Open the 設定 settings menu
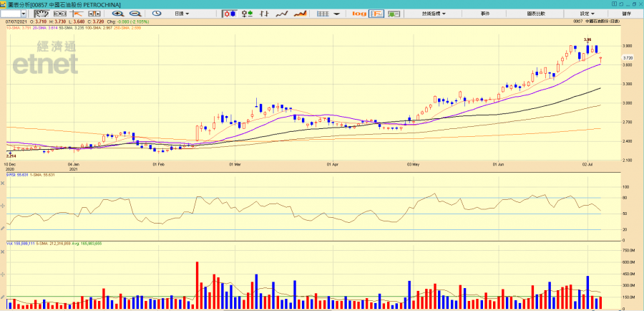 (x=586, y=14)
